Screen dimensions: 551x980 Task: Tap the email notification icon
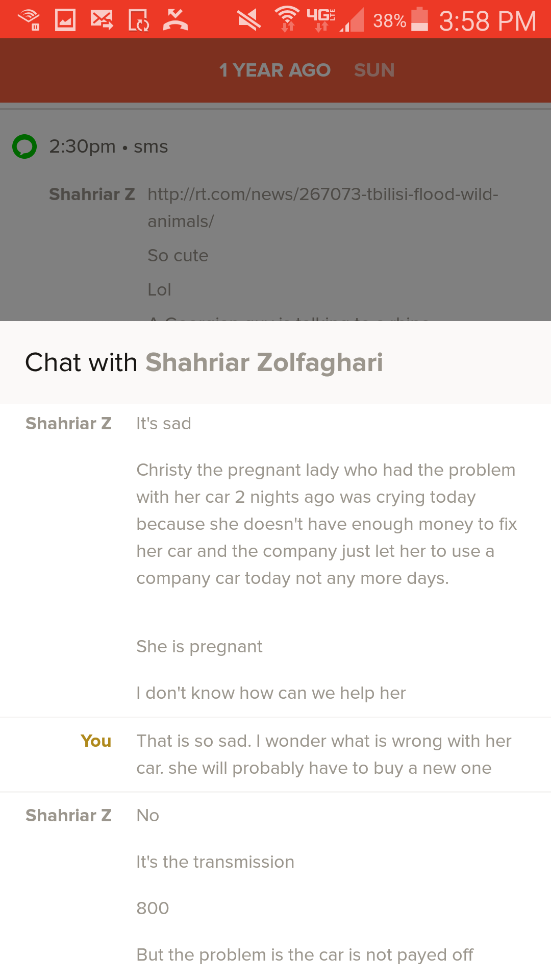(102, 20)
